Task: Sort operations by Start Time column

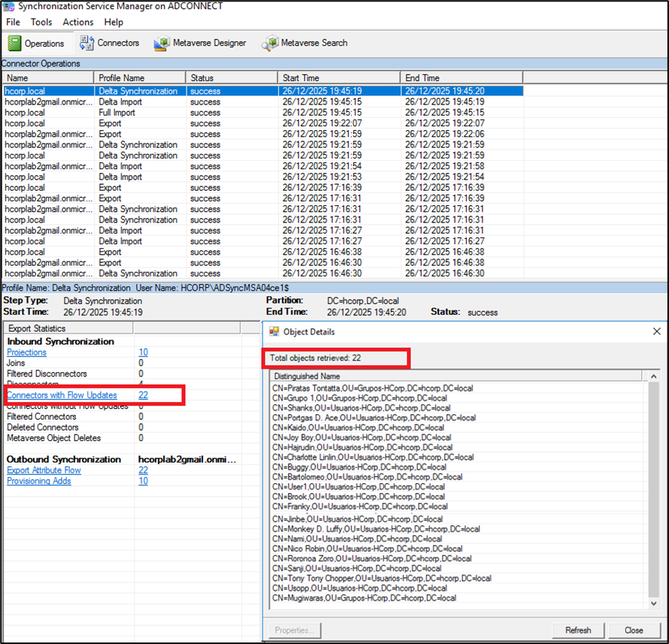Action: [301, 77]
